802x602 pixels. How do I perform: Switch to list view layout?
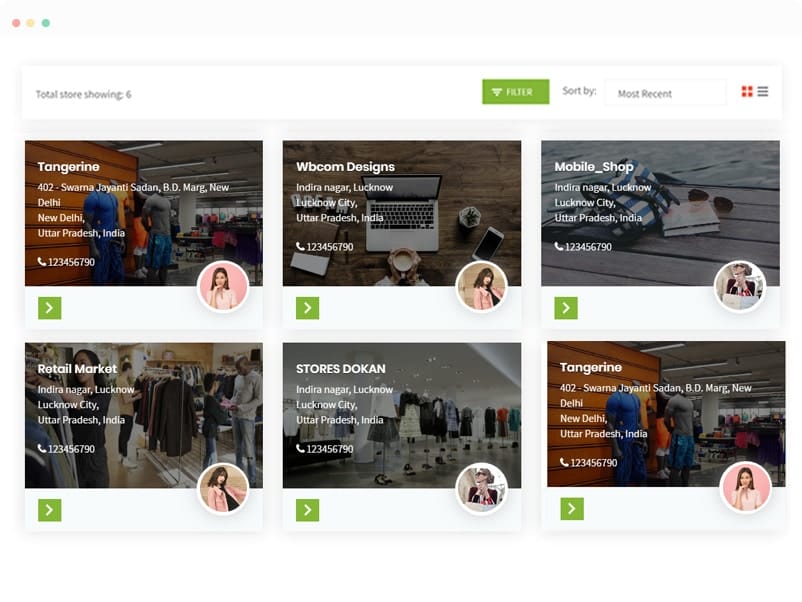(762, 91)
